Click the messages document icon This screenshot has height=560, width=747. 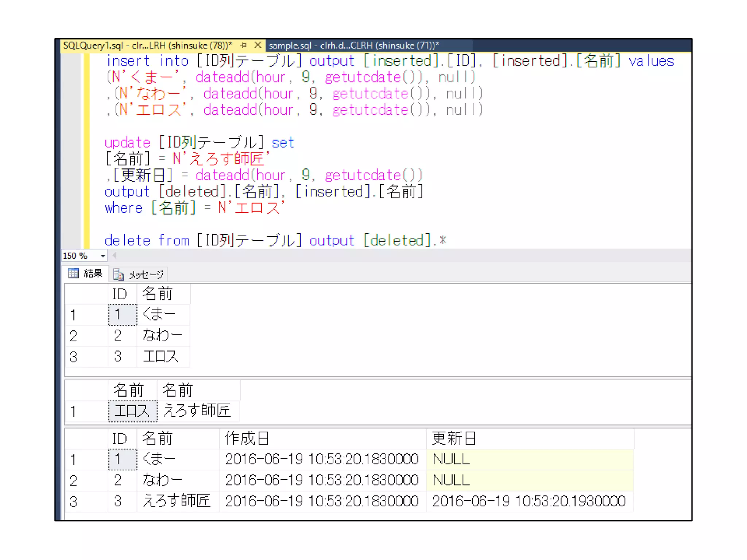[119, 275]
